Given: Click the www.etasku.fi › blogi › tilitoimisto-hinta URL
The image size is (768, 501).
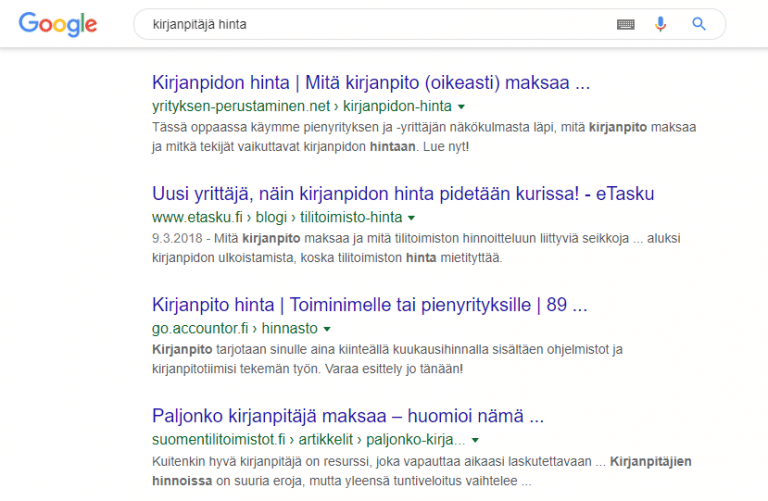Looking at the screenshot, I should [277, 217].
